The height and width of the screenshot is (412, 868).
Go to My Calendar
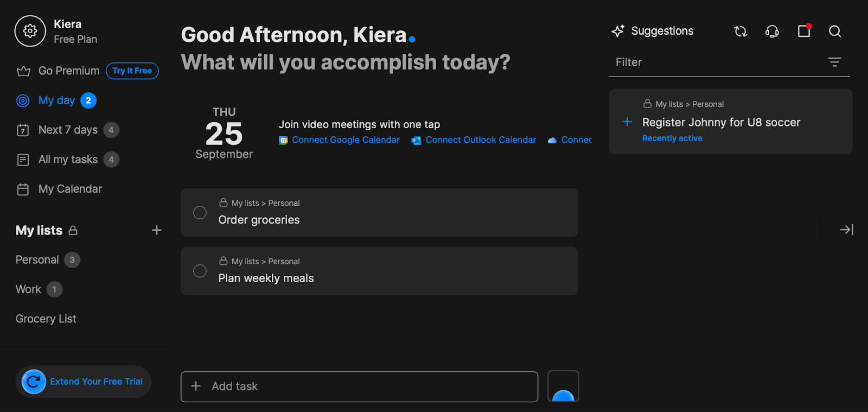70,189
